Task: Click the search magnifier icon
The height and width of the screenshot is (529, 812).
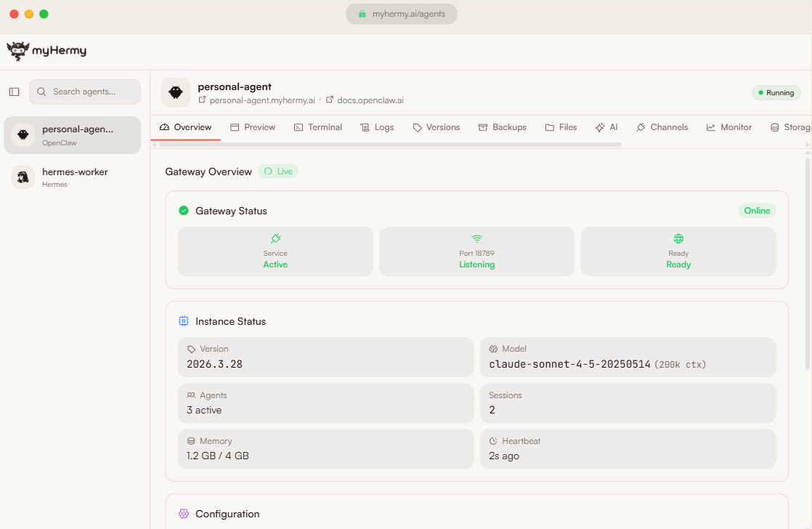Action: [x=41, y=92]
